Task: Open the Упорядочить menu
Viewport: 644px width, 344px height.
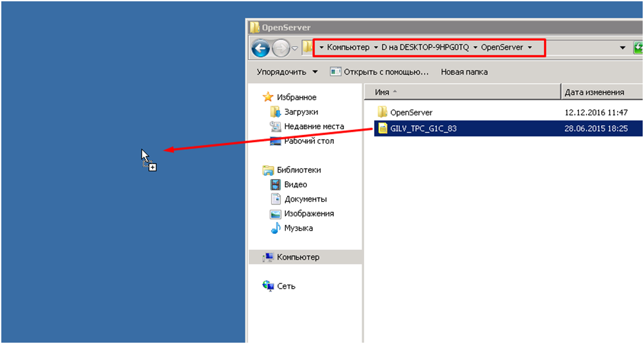Action: [x=287, y=72]
